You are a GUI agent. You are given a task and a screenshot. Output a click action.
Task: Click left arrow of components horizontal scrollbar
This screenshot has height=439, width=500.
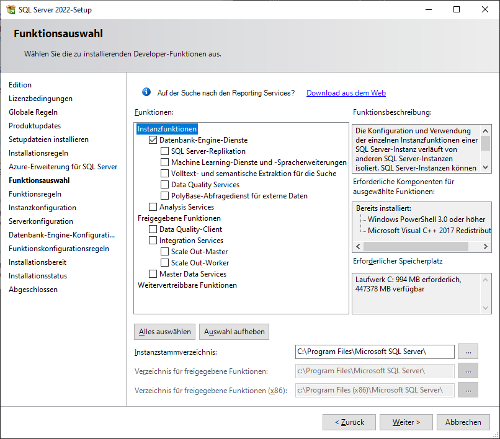point(358,247)
